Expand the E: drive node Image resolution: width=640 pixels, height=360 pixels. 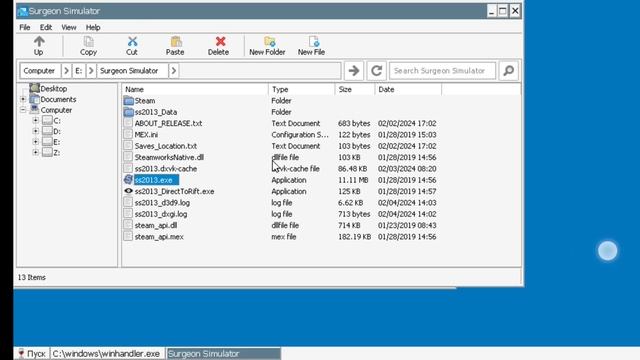pyautogui.click(x=36, y=142)
